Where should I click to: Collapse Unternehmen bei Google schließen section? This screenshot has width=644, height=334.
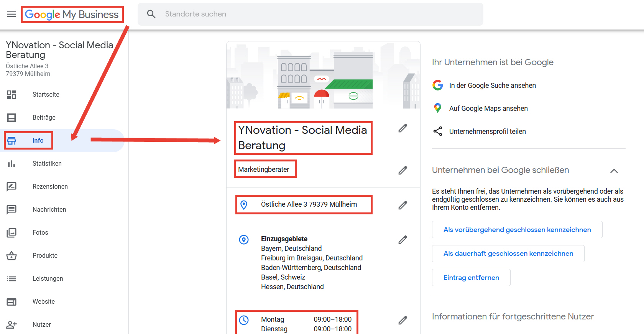click(614, 171)
